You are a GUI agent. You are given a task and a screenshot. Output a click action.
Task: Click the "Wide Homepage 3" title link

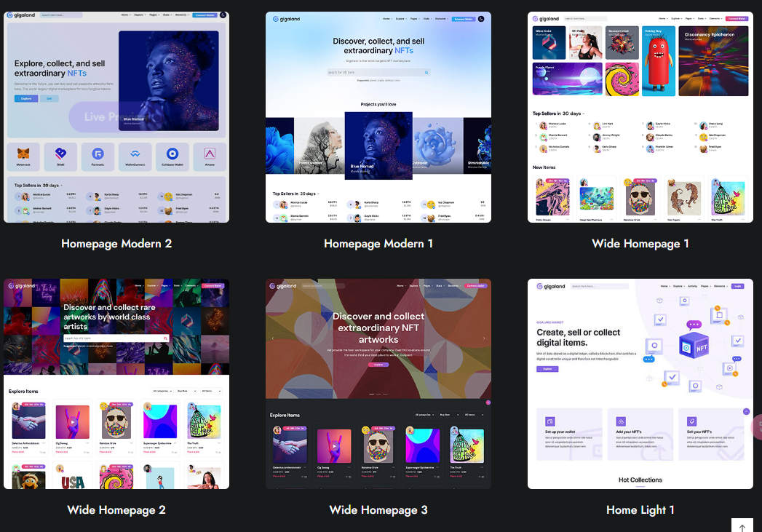tap(378, 509)
